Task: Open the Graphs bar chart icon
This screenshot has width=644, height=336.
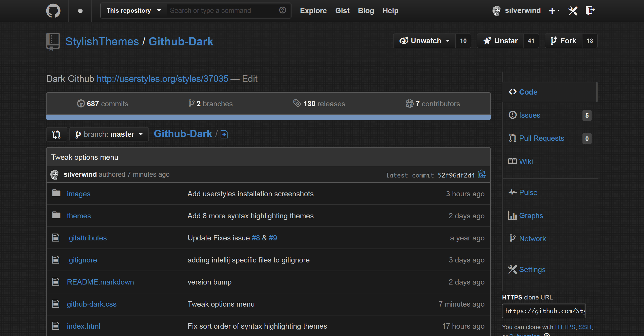Action: click(x=513, y=215)
